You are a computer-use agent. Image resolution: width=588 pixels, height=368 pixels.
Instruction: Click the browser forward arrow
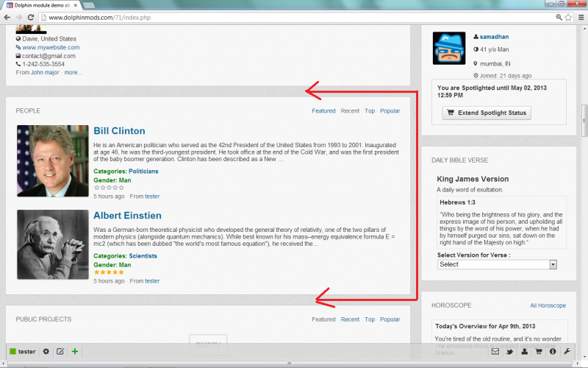coord(19,17)
